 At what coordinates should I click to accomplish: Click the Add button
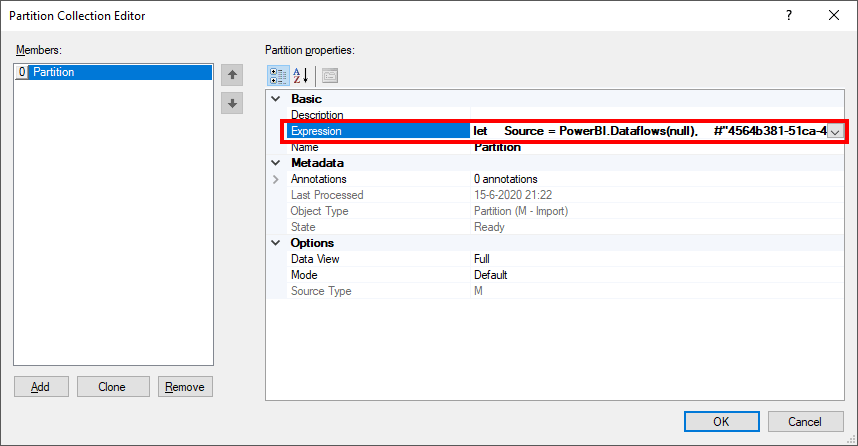click(x=40, y=387)
